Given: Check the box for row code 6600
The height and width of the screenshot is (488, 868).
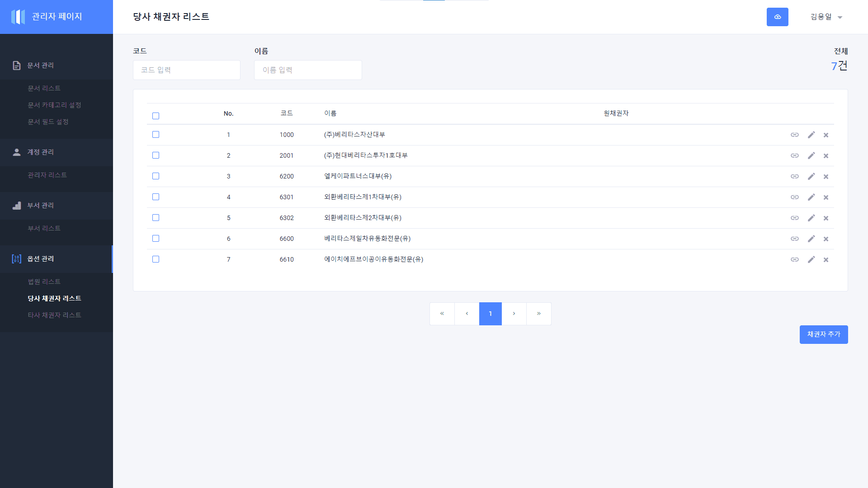Looking at the screenshot, I should pos(156,239).
